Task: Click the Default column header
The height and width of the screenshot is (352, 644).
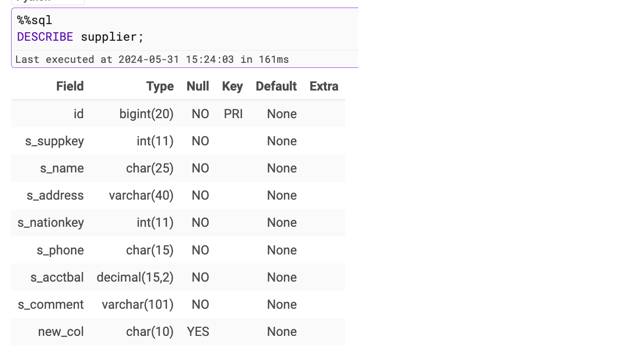Action: [x=276, y=86]
